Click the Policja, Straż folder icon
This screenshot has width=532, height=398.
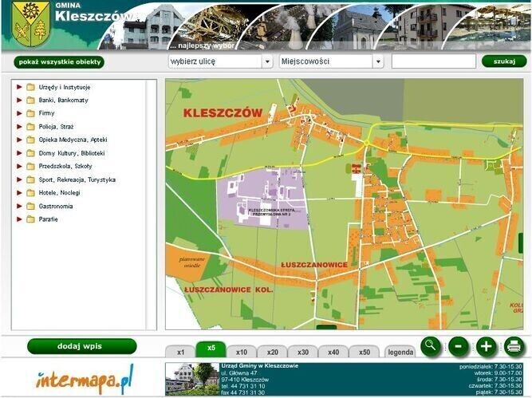pos(30,127)
